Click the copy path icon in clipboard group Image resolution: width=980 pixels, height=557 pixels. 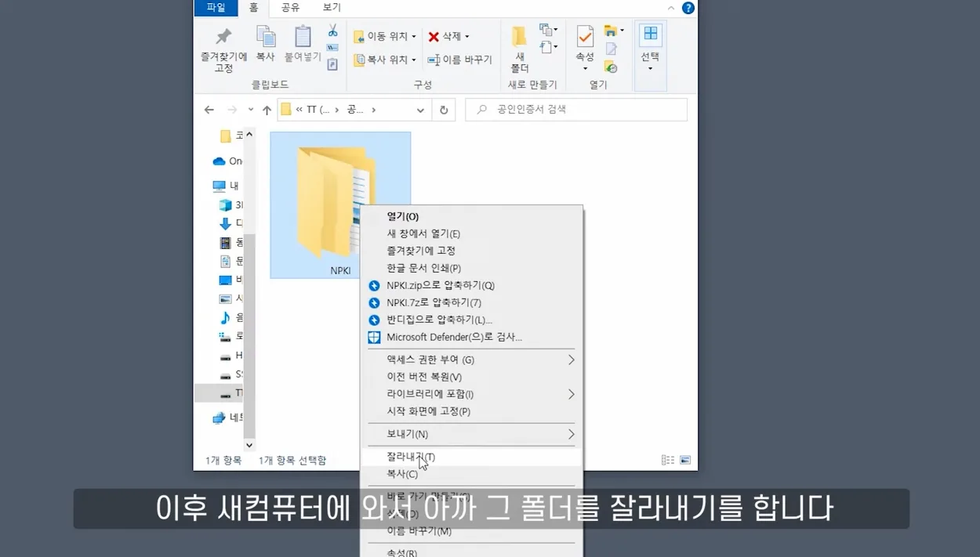tap(332, 48)
